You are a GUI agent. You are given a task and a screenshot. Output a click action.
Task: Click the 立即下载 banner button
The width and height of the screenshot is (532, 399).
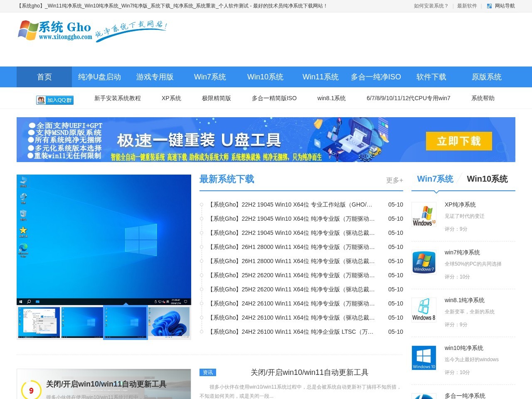click(x=459, y=141)
